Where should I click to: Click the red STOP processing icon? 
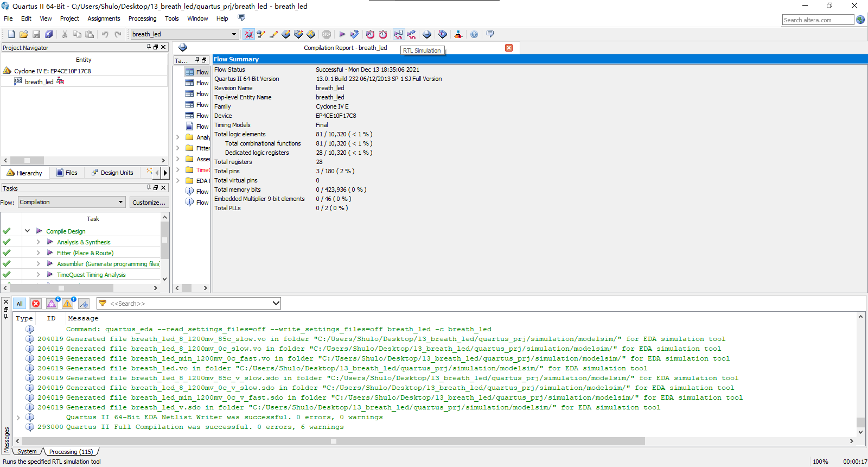click(x=327, y=34)
